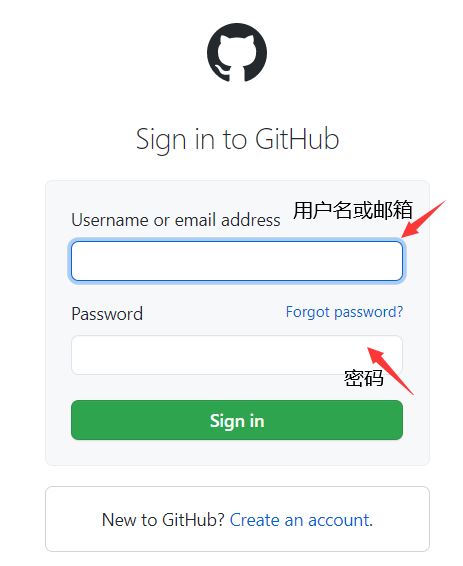463x566 pixels.
Task: Click the 'Username or email address' label
Action: [176, 220]
